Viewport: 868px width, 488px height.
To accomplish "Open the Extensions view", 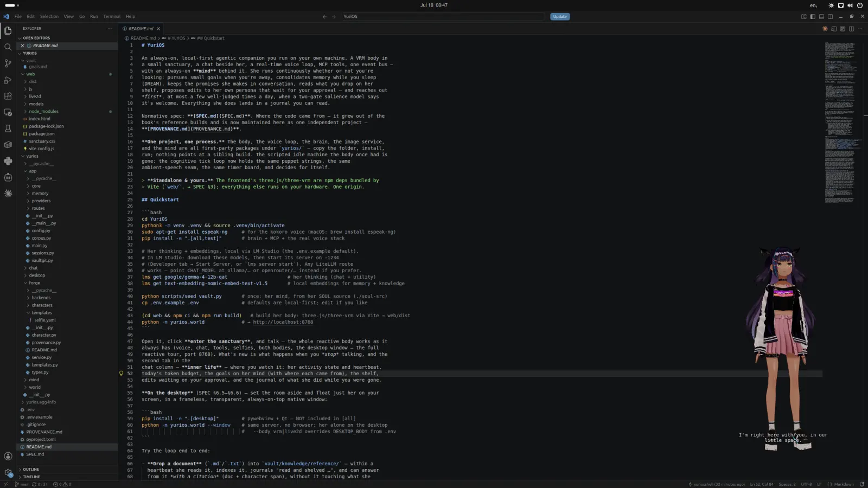I will (x=8, y=96).
